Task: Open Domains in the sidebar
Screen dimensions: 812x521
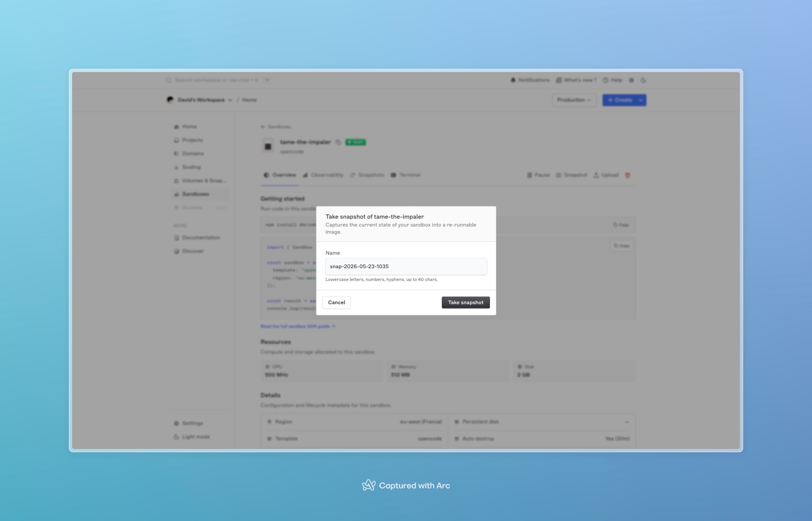Action: point(200,154)
